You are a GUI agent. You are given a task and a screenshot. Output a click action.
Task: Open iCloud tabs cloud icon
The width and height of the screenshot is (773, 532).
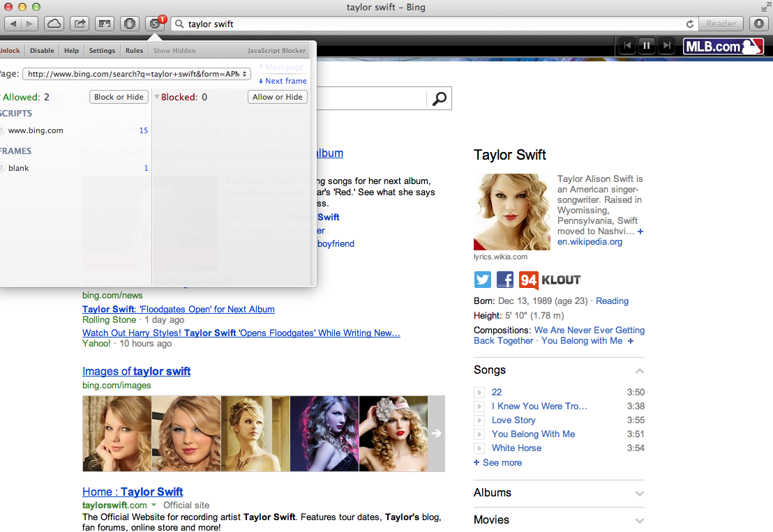pos(54,24)
